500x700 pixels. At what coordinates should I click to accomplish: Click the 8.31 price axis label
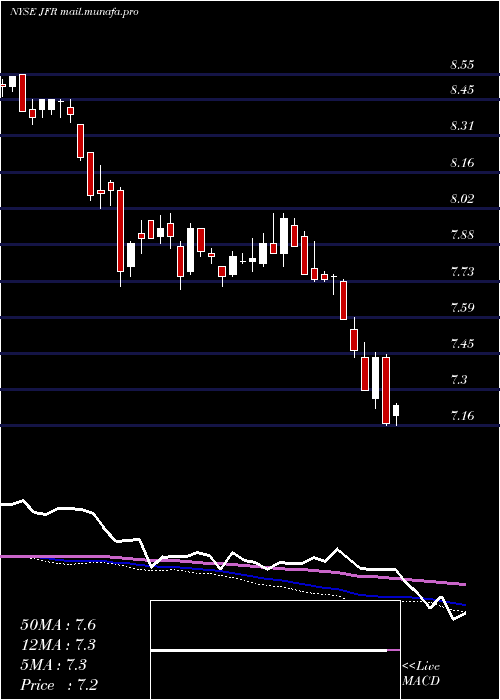pyautogui.click(x=462, y=126)
